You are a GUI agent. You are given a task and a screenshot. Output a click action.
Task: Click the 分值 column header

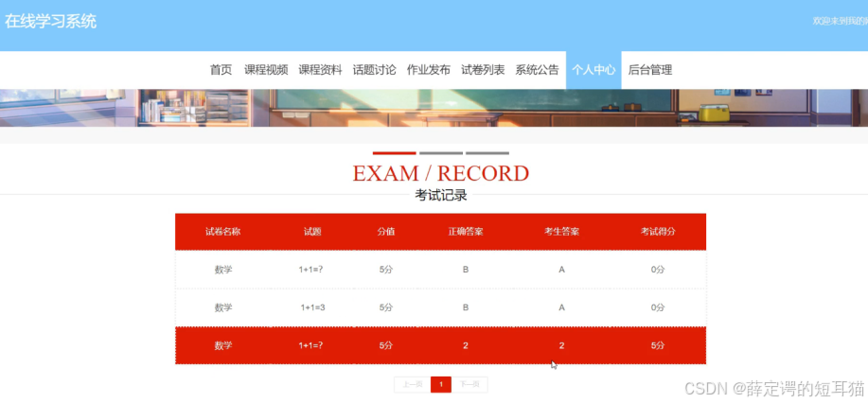386,232
